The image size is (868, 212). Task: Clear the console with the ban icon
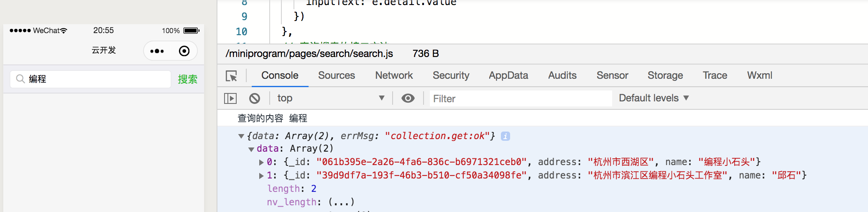pyautogui.click(x=255, y=98)
